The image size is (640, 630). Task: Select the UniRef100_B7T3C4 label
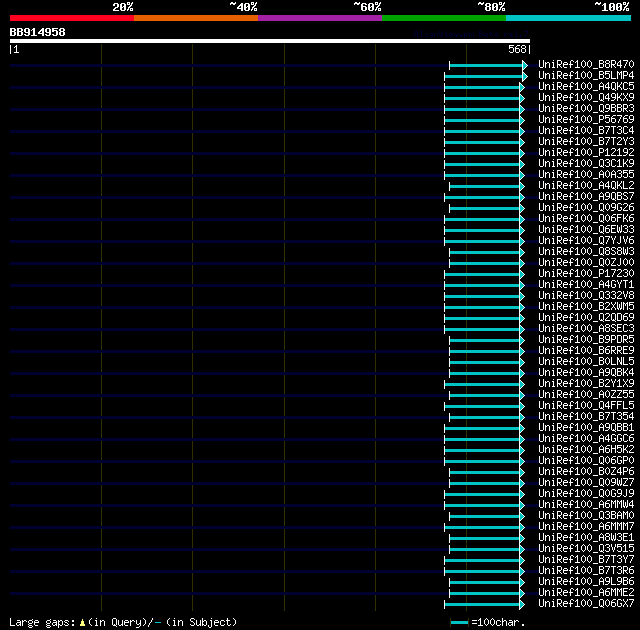point(586,131)
